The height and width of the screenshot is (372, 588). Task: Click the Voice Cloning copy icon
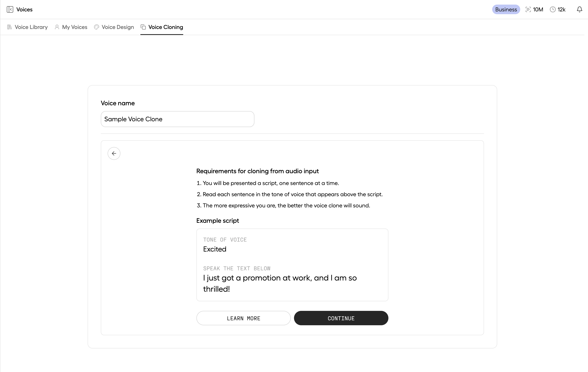click(x=143, y=27)
